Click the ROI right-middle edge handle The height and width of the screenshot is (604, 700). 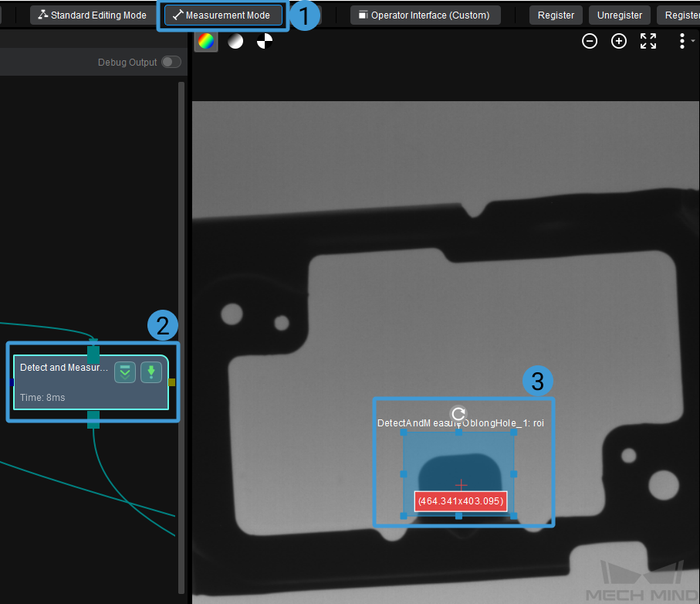(513, 474)
